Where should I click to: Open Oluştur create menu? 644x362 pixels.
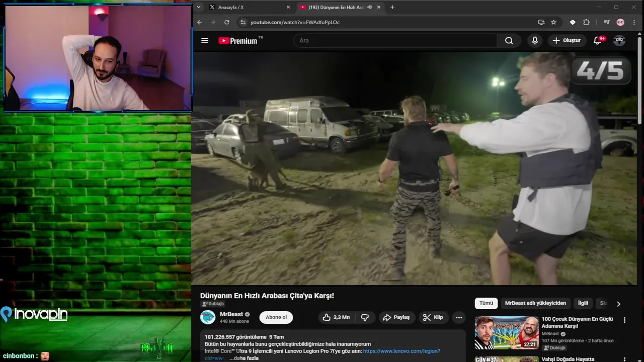567,41
